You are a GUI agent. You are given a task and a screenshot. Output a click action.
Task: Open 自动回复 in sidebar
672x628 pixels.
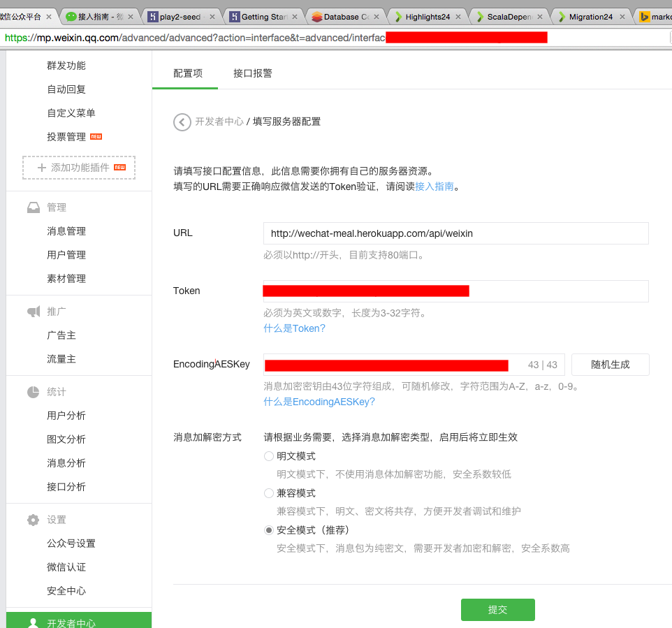click(66, 89)
